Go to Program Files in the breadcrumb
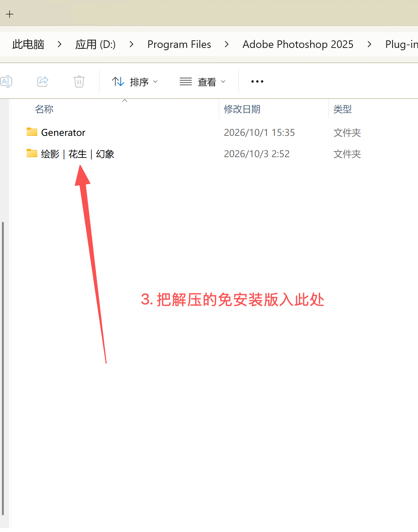 click(179, 45)
